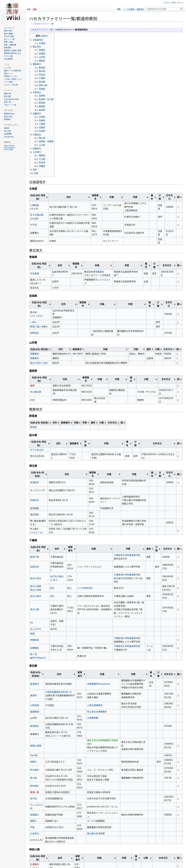Click 070-0814 postal code cell

[x=96, y=207]
